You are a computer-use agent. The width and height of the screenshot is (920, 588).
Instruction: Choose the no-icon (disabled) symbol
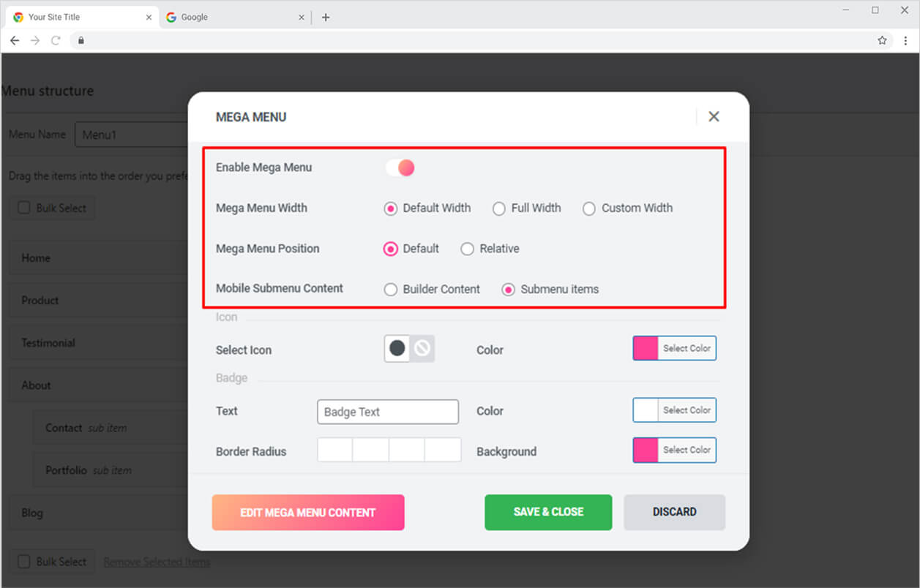422,349
